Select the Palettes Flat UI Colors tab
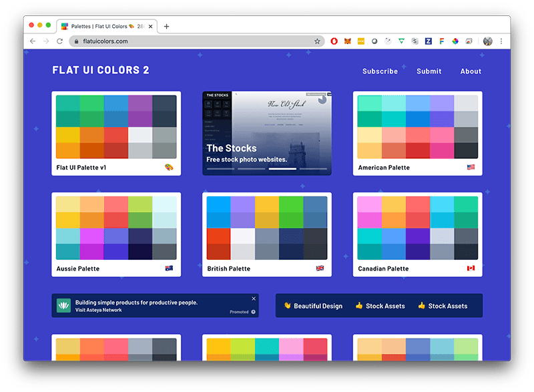Image resolution: width=534 pixels, height=392 pixels. [x=107, y=26]
